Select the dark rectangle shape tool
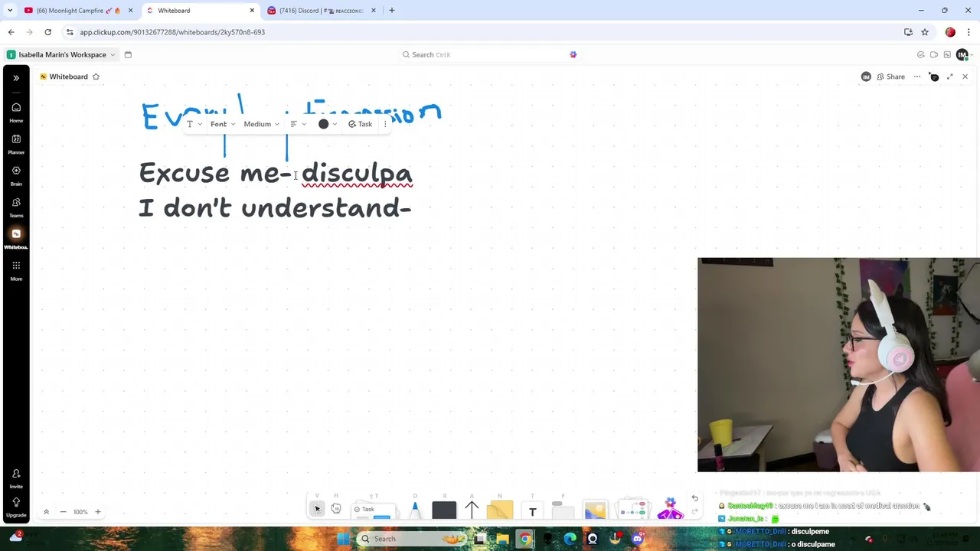The height and width of the screenshot is (551, 980). tap(444, 510)
